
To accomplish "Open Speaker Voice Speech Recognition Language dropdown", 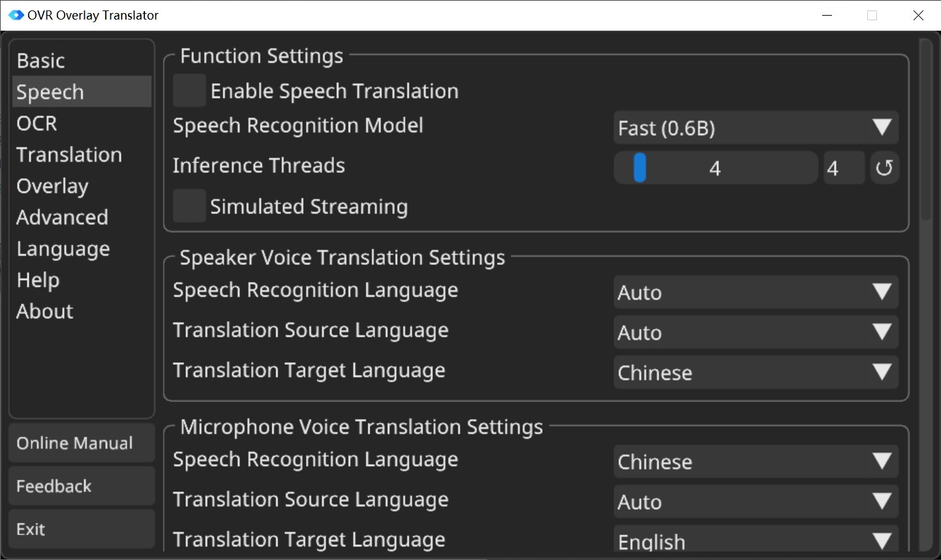I will pyautogui.click(x=756, y=292).
